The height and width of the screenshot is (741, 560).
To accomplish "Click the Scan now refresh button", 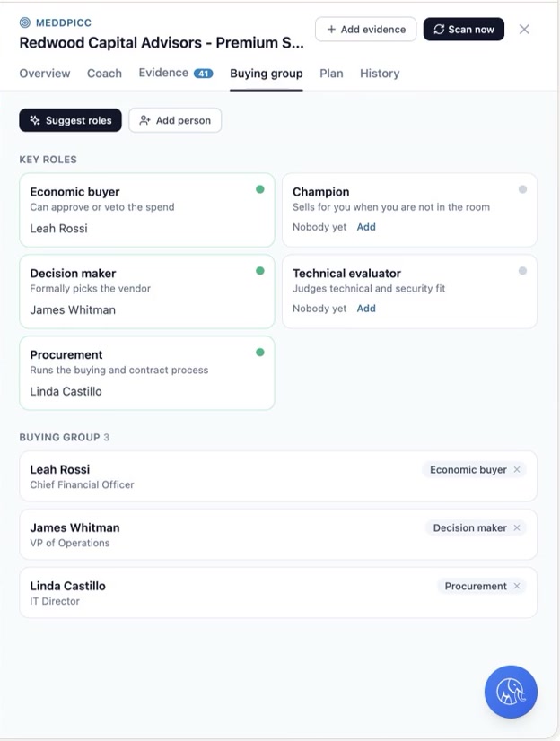I will [x=464, y=30].
